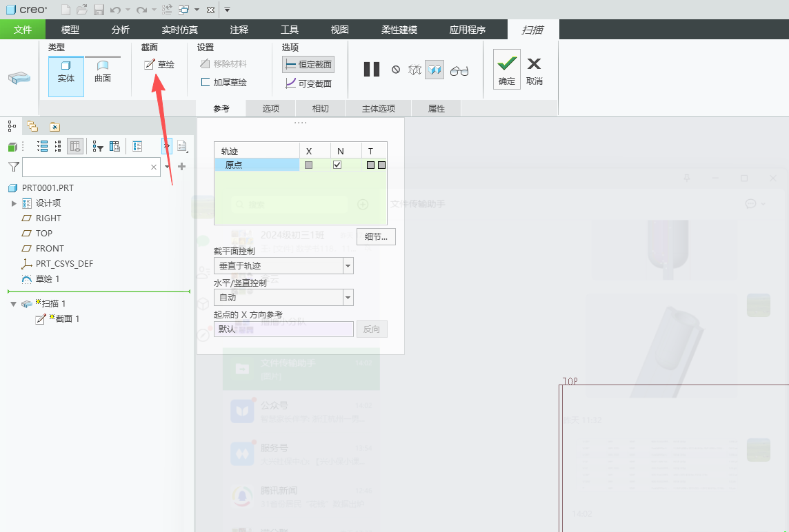Viewport: 789px width, 532px height.
Task: Open the 文件 menu
Action: [23, 30]
